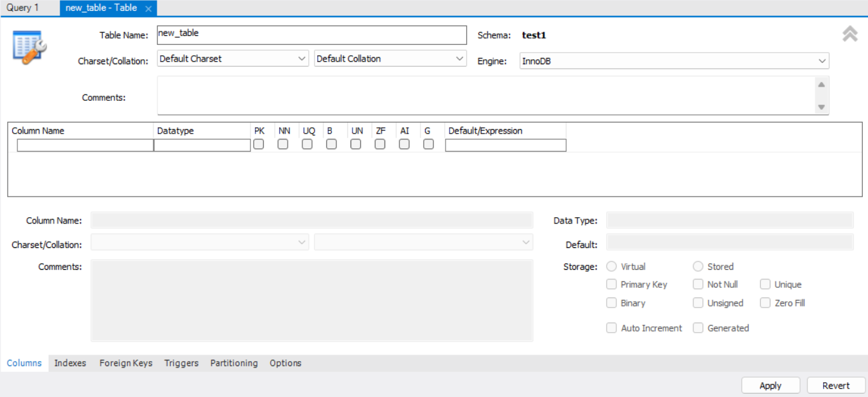Open the Foreign Keys tab

[x=126, y=363]
